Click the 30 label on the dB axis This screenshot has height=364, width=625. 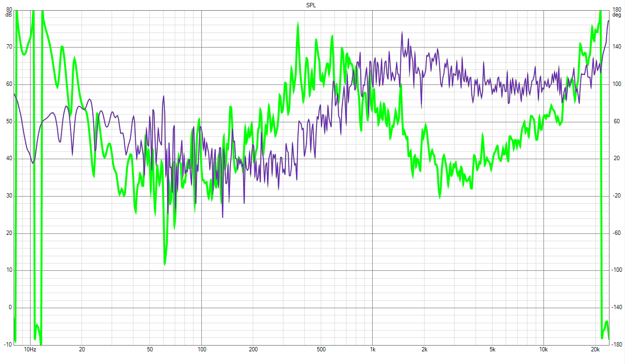[x=9, y=196]
